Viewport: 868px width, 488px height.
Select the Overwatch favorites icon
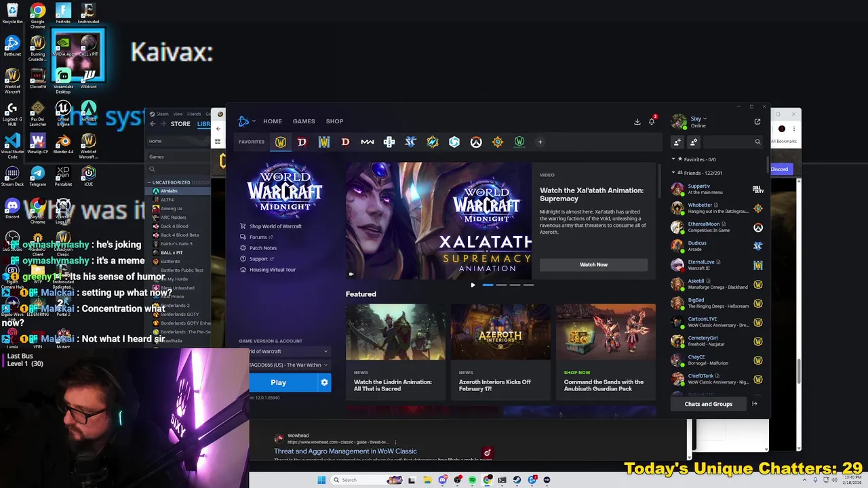[x=476, y=142]
